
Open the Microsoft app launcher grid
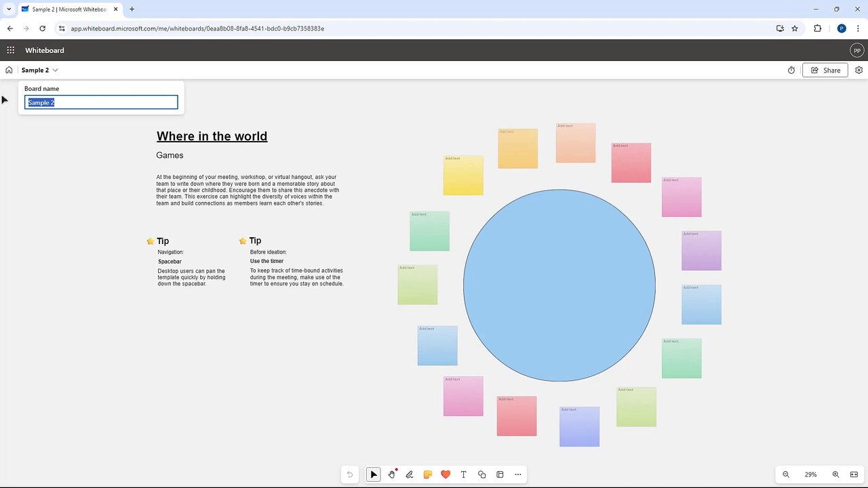(x=11, y=50)
